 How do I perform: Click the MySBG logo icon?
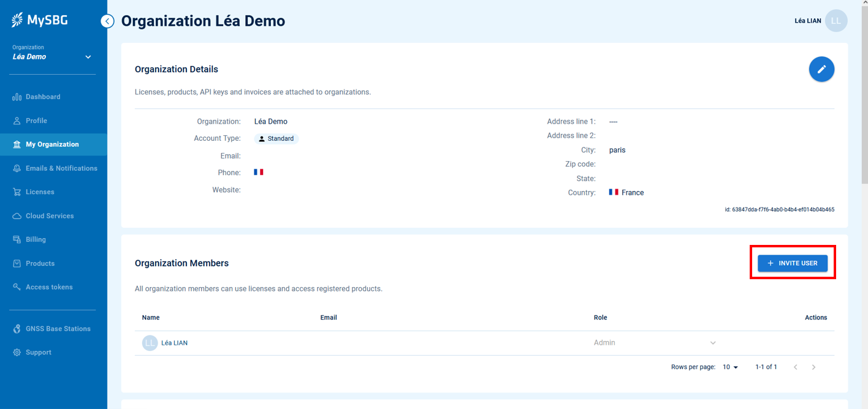17,20
